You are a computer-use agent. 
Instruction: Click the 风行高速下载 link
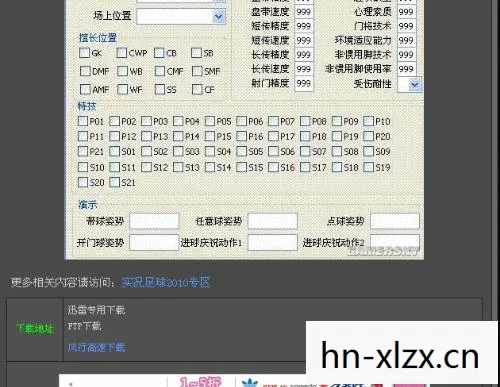pos(96,347)
